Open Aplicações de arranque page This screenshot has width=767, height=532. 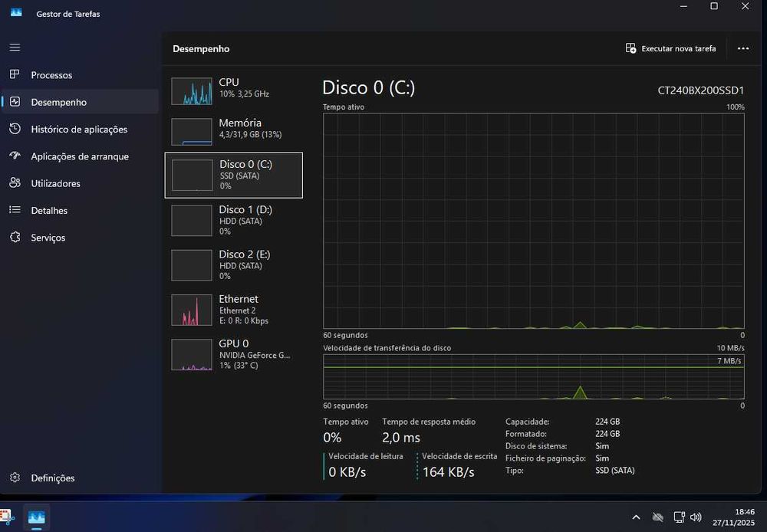point(80,156)
